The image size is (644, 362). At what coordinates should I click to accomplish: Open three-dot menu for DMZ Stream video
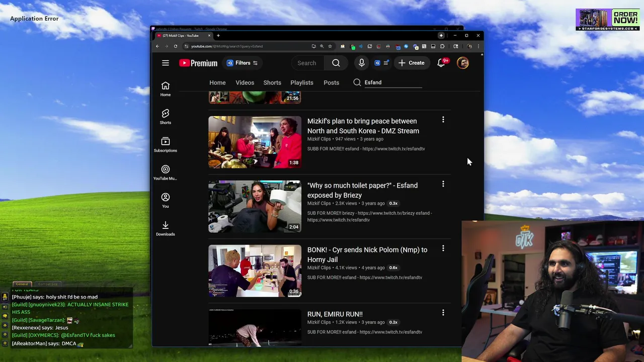443,120
